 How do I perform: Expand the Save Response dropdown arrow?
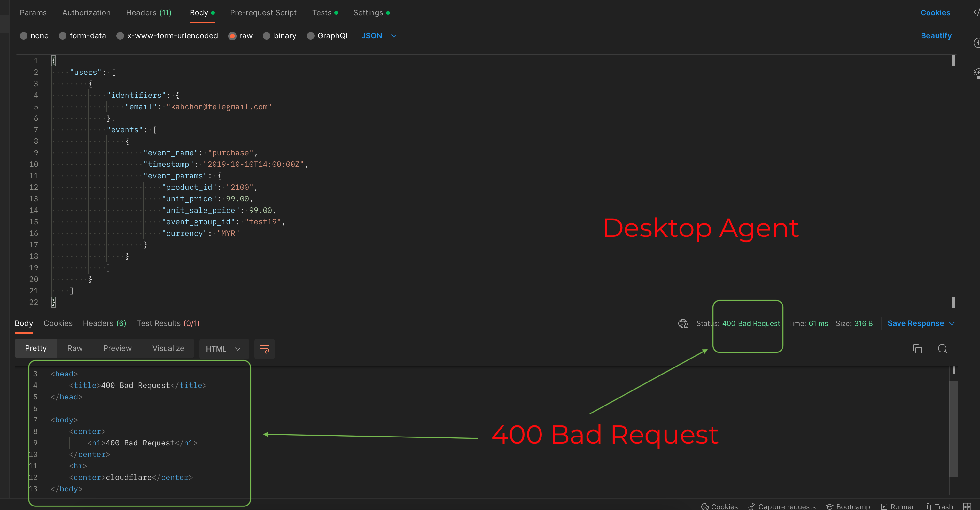(x=952, y=323)
